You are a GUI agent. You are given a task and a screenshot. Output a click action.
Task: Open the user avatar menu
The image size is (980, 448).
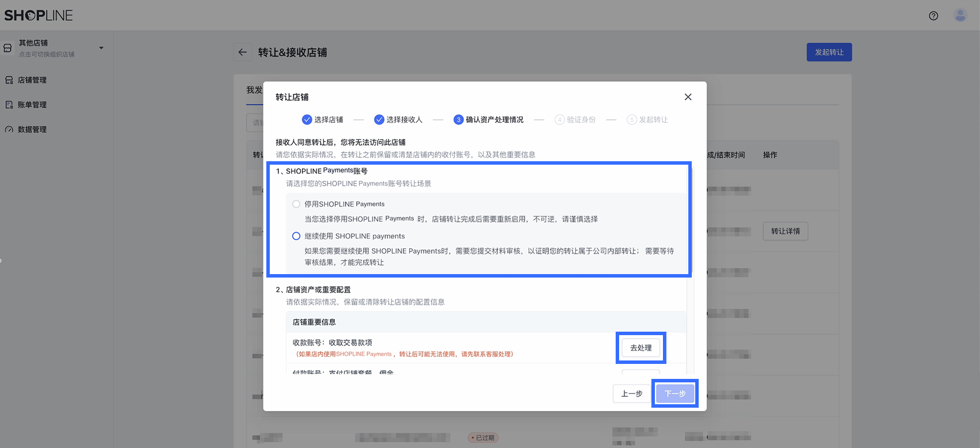(960, 16)
